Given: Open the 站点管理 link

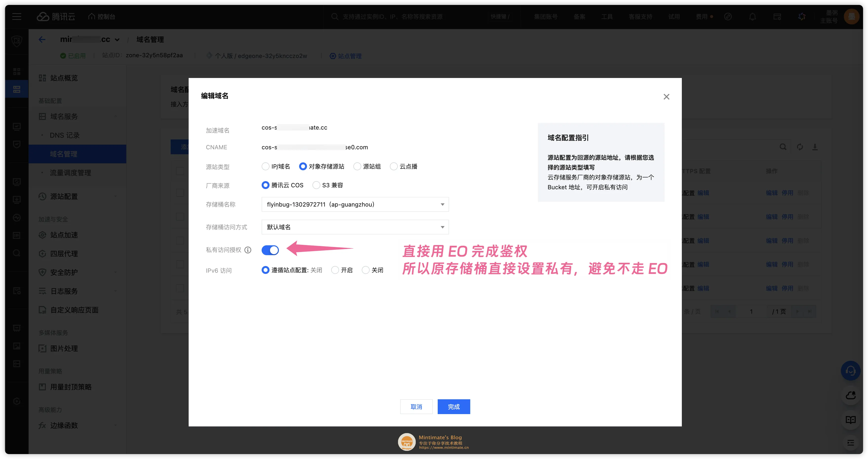Looking at the screenshot, I should coord(346,56).
